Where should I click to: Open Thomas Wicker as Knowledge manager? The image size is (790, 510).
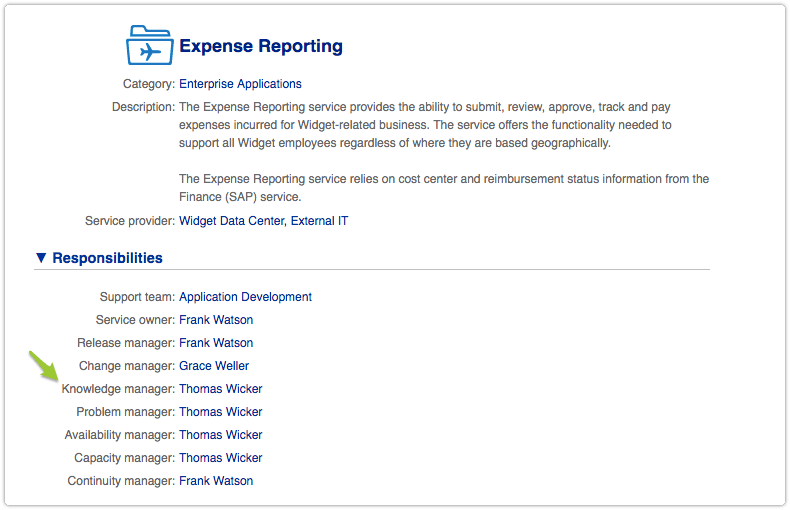(221, 389)
